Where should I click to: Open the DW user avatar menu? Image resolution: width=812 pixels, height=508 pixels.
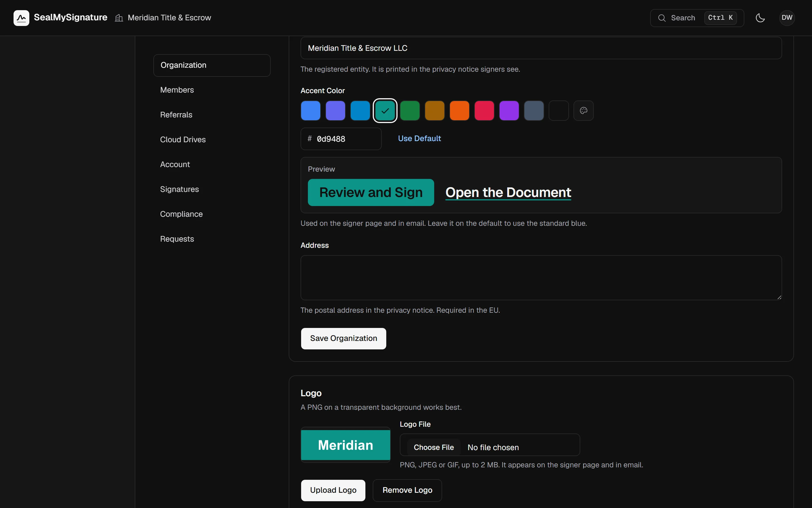tap(787, 18)
